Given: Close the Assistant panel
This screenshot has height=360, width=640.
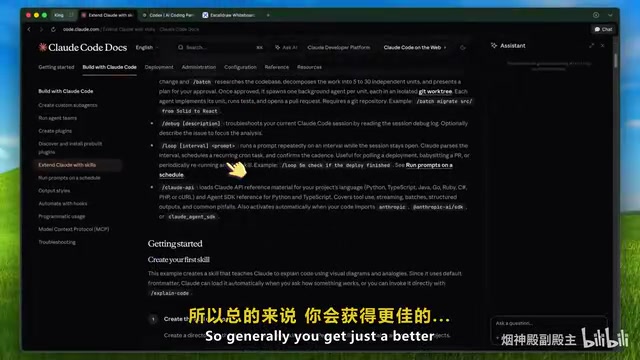Looking at the screenshot, I should tap(602, 46).
